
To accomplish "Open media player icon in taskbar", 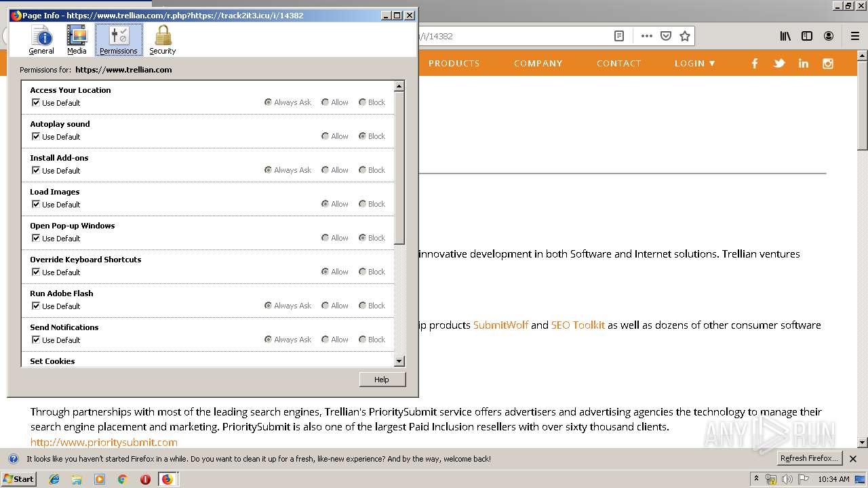I will coord(100,479).
